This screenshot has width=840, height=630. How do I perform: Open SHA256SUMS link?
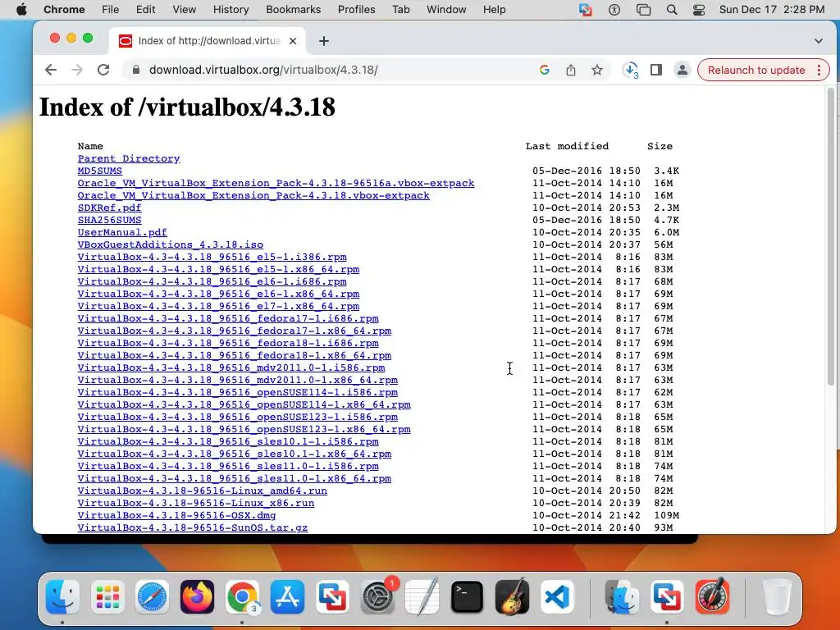click(x=109, y=220)
